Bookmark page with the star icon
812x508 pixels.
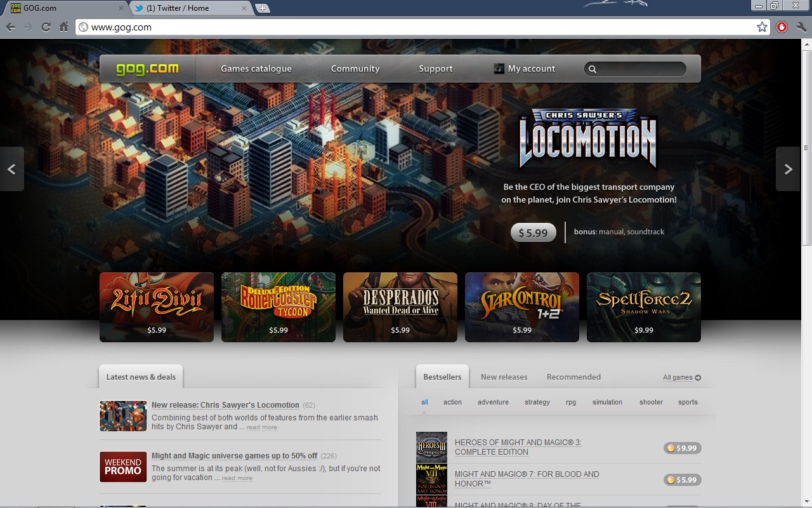tap(762, 27)
